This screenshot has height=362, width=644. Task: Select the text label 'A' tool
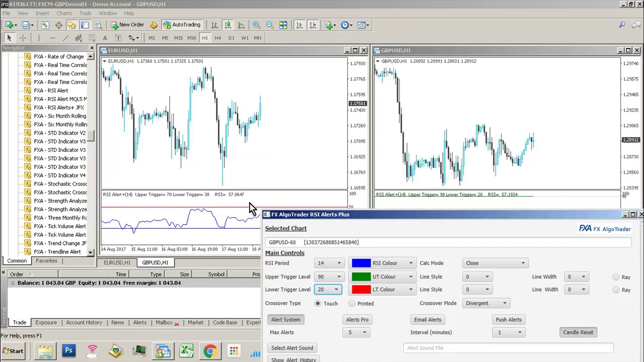[x=105, y=38]
